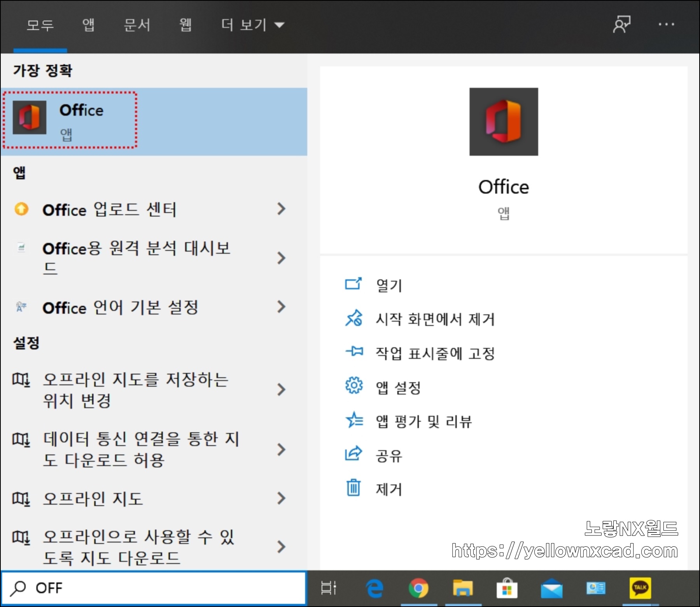The height and width of the screenshot is (607, 700).
Task: Click the magnifier icon in search box
Action: coord(18,588)
